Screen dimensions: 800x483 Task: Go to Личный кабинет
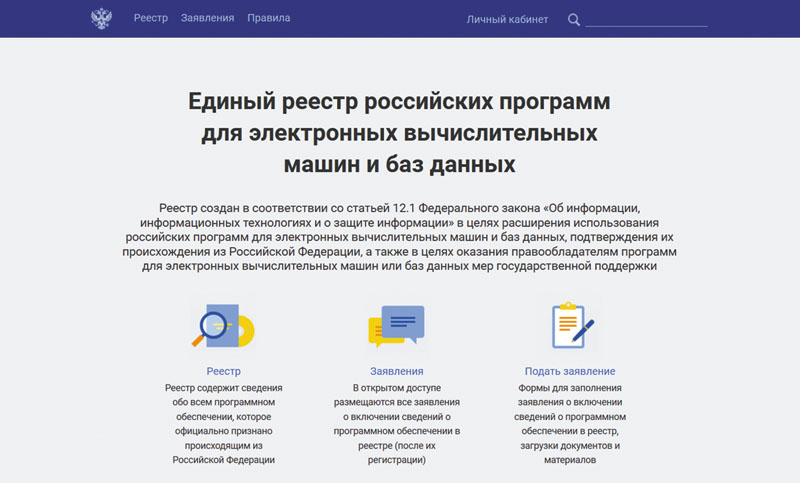point(507,19)
